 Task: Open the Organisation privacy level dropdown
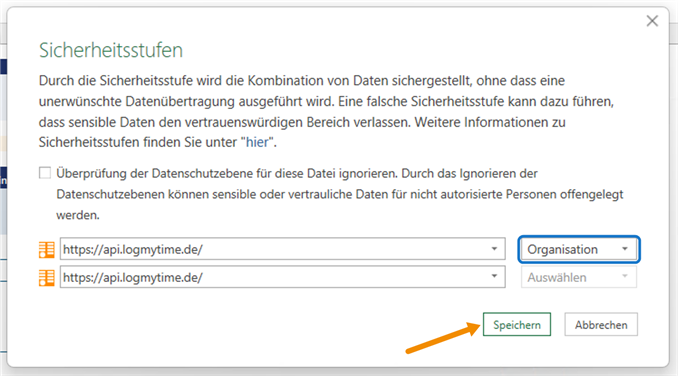click(579, 249)
